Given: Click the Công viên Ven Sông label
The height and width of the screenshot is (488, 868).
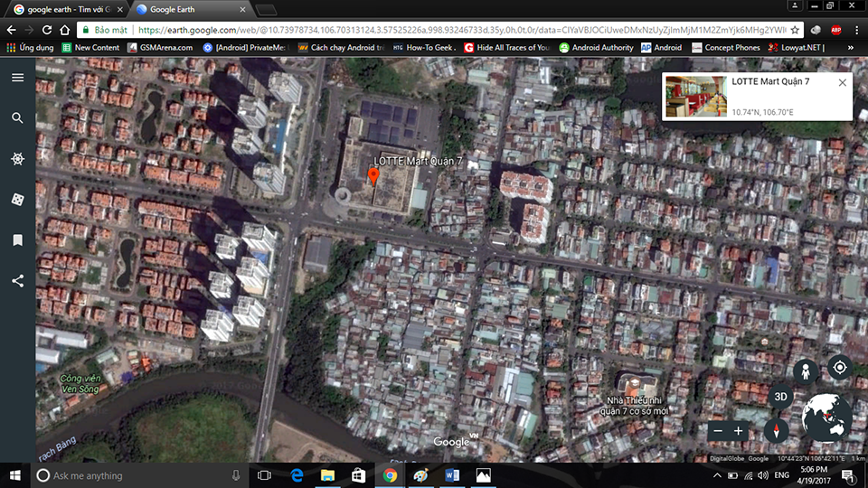Looking at the screenshot, I should [80, 383].
